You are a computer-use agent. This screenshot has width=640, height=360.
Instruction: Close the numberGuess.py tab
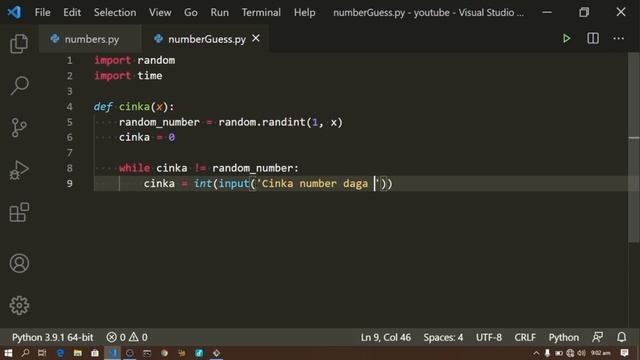click(x=256, y=38)
